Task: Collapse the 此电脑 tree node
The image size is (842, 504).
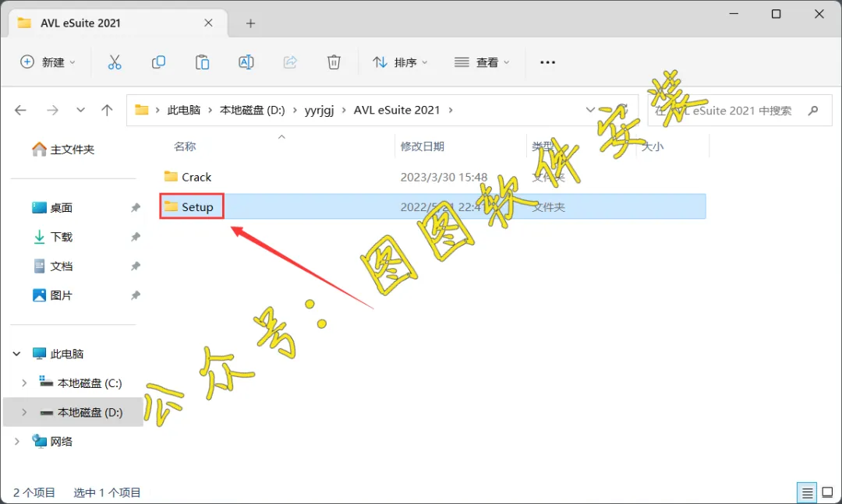Action: 16,354
